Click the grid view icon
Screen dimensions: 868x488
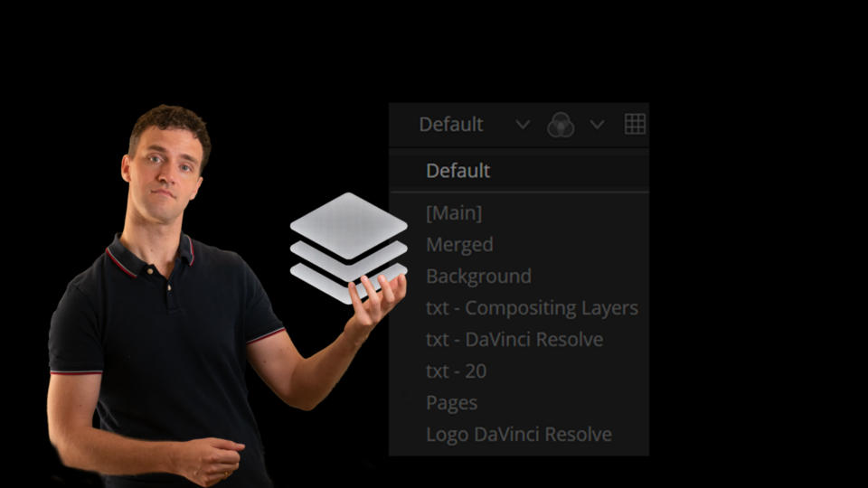point(635,124)
